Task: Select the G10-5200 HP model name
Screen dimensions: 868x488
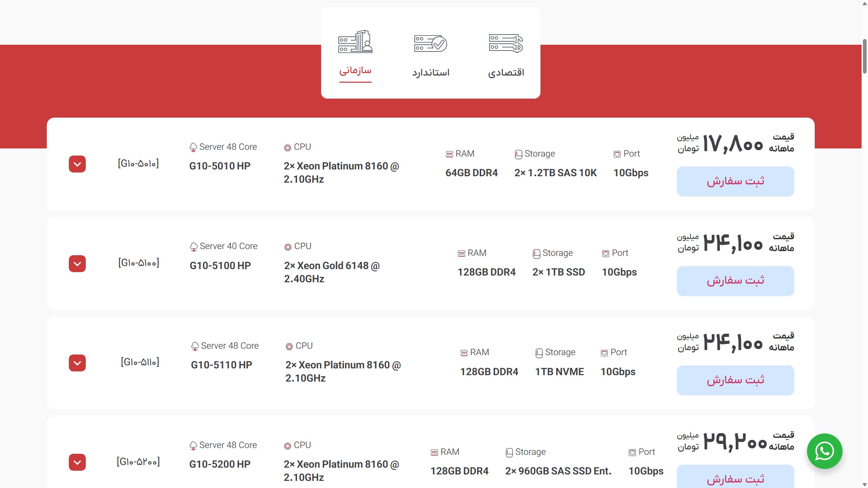Action: [x=220, y=464]
